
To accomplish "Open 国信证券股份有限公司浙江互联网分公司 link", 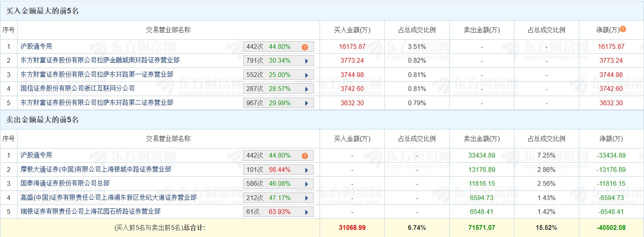I will click(x=78, y=89).
